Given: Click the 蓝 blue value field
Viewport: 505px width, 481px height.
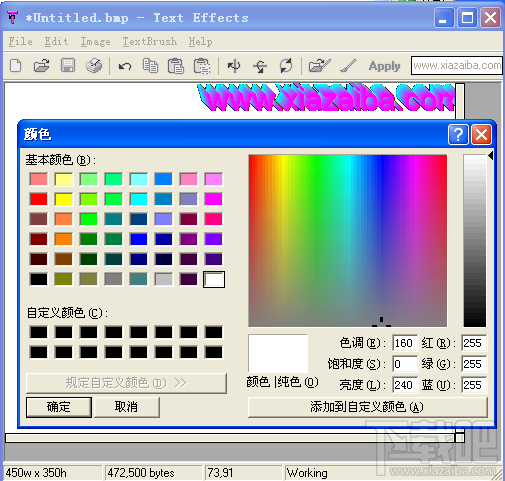Looking at the screenshot, I should (474, 385).
